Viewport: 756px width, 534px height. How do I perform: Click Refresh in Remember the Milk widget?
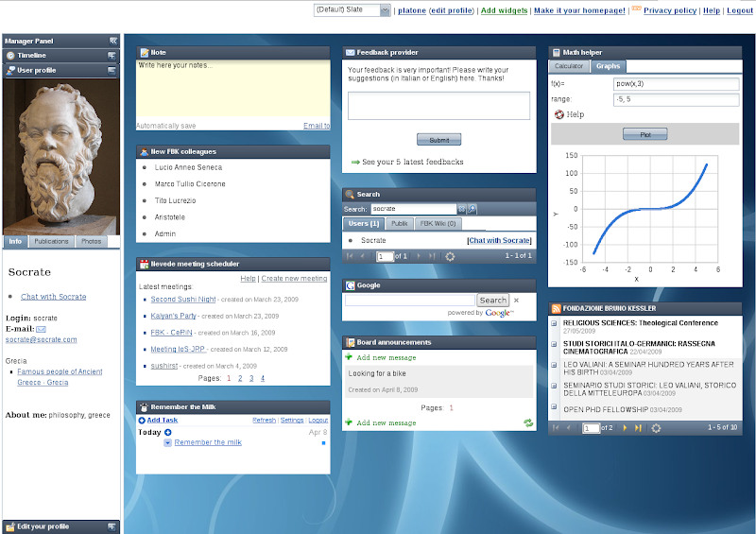[265, 421]
